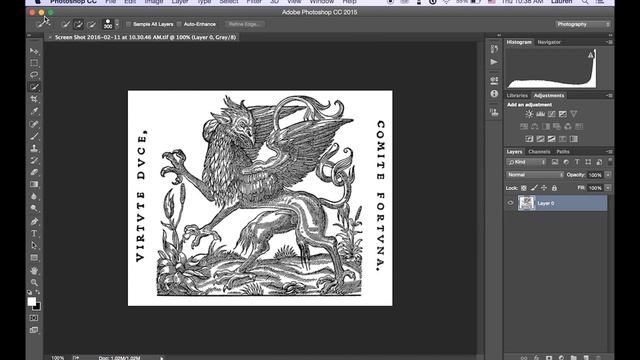Open the Filter menu
Viewport: 640px width, 360px height.
pyautogui.click(x=253, y=2)
